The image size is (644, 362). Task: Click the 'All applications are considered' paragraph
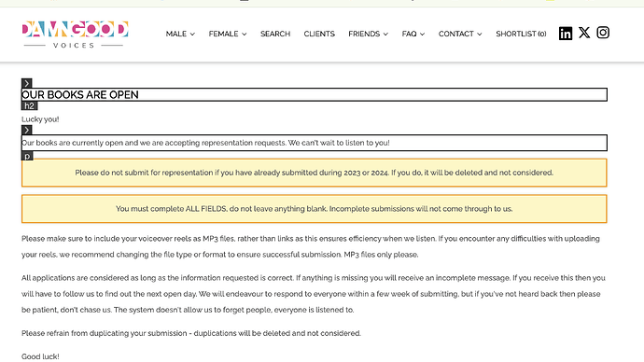[x=314, y=294]
